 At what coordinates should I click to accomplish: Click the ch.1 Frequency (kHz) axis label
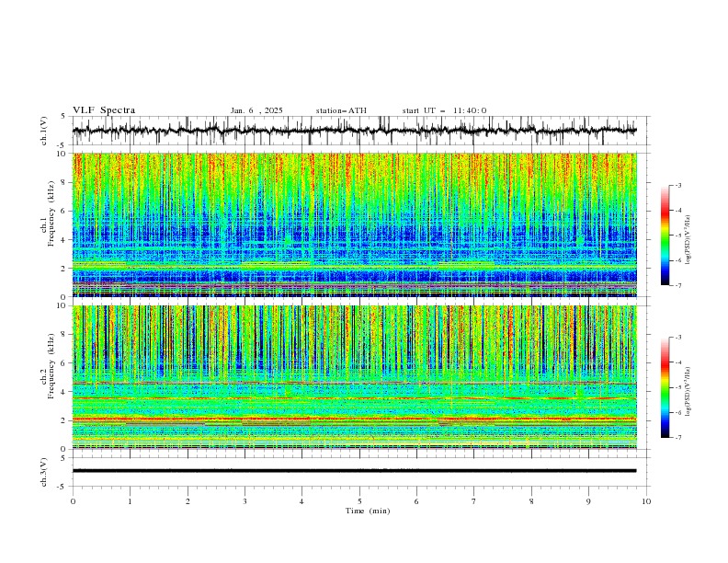pos(48,213)
